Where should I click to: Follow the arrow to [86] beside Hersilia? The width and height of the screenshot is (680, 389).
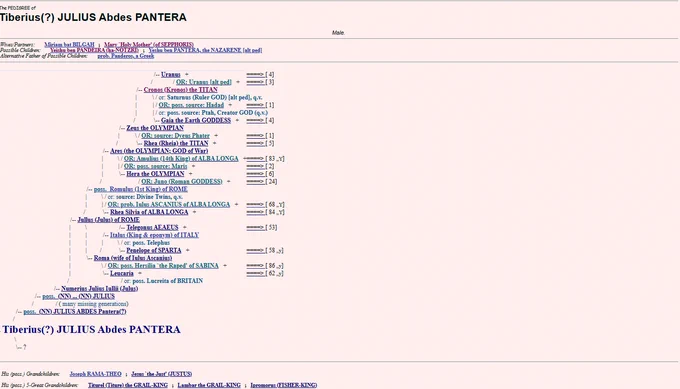pyautogui.click(x=255, y=265)
